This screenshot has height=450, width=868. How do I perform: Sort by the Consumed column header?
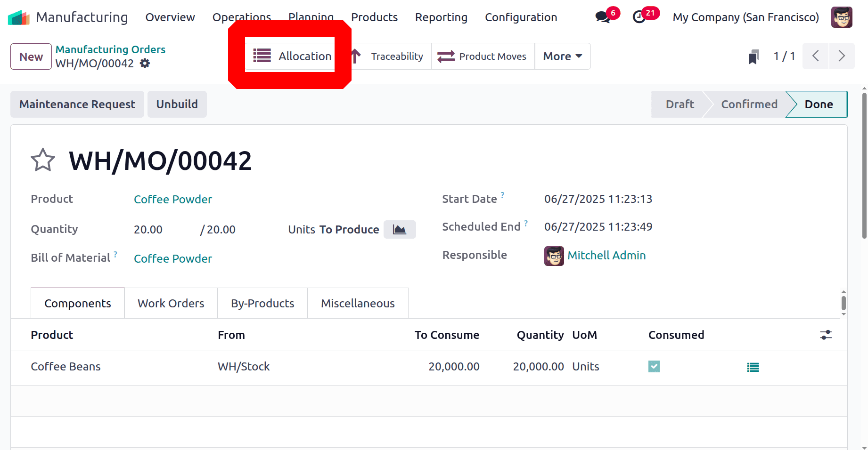676,335
